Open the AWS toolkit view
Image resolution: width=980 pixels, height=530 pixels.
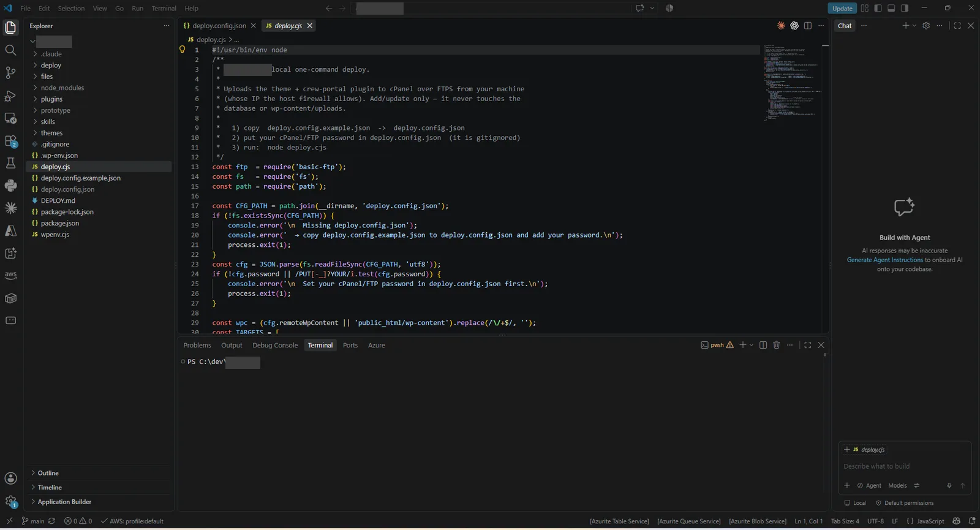point(10,276)
